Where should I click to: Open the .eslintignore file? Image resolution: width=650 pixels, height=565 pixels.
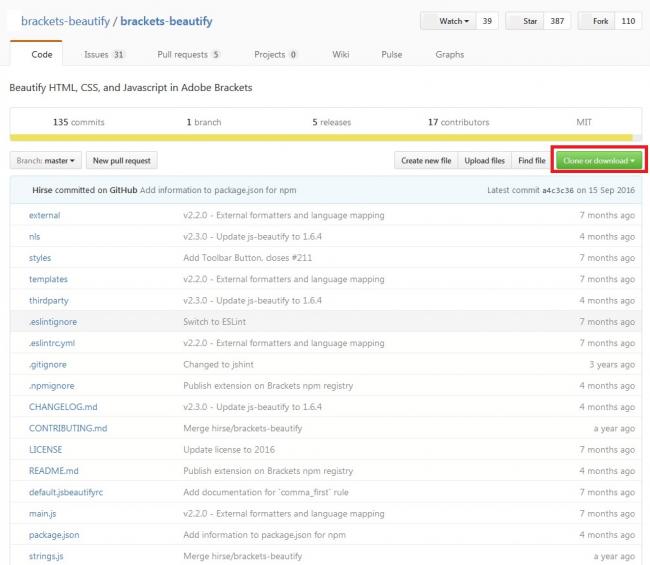pos(53,322)
